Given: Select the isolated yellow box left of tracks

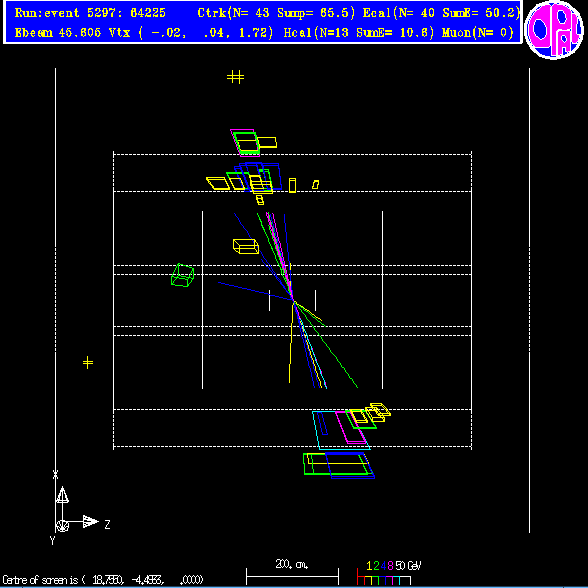Looking at the screenshot, I should tap(246, 246).
